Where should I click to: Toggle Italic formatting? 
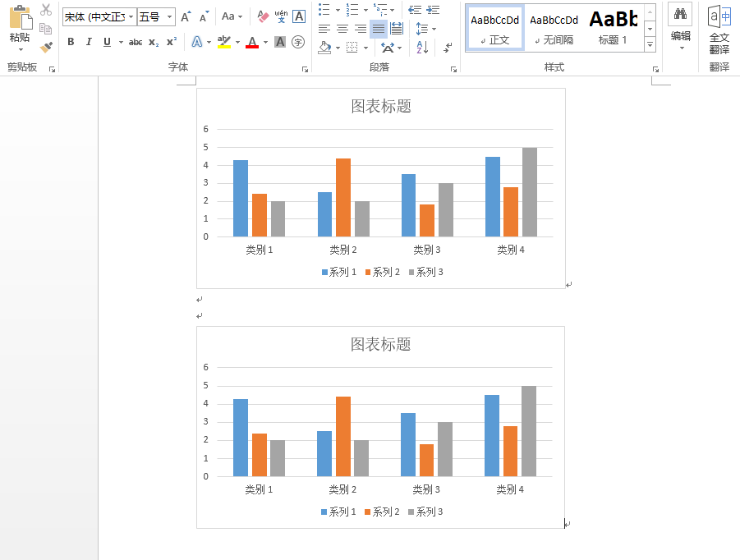point(89,42)
